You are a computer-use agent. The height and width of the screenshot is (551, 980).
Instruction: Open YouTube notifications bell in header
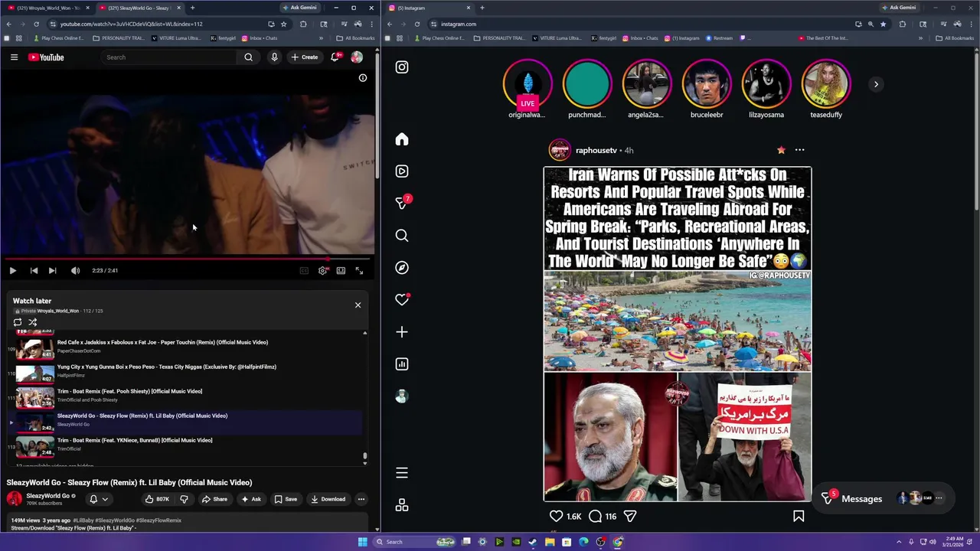click(x=335, y=57)
